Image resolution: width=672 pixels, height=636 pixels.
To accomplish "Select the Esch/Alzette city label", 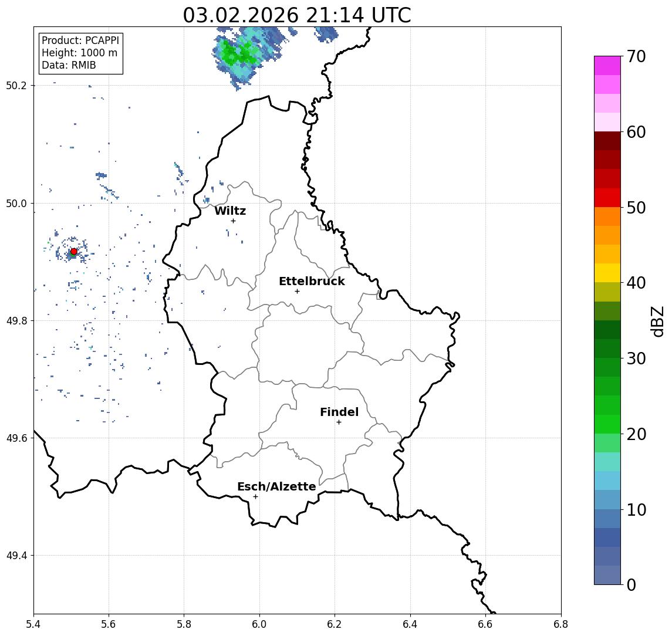I will [x=276, y=486].
